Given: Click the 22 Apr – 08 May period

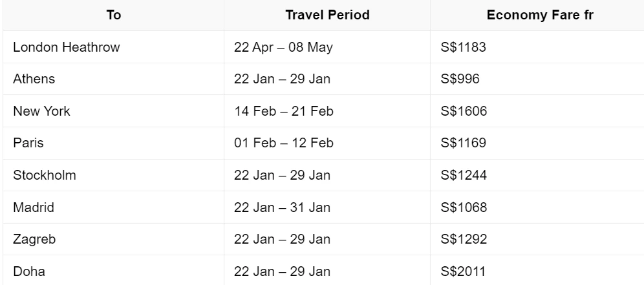Looking at the screenshot, I should (283, 47).
